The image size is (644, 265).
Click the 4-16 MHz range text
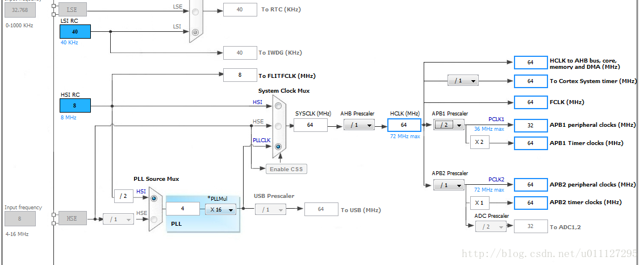coord(17,234)
